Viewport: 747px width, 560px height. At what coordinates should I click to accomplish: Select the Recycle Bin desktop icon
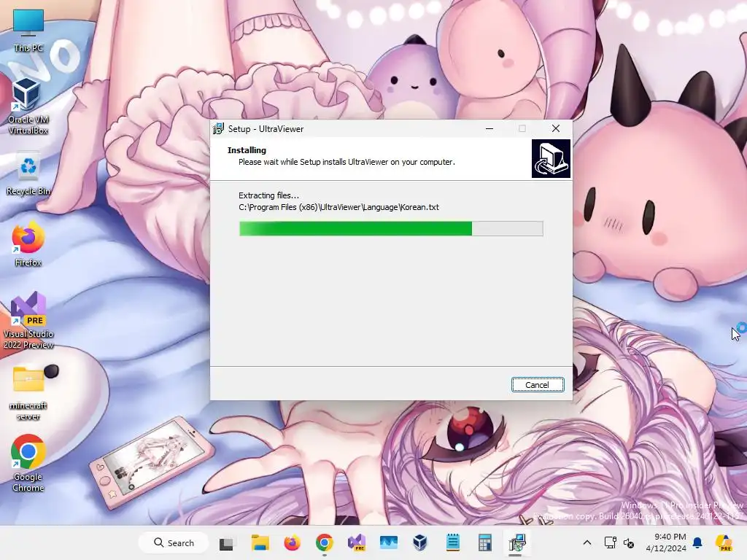[28, 174]
